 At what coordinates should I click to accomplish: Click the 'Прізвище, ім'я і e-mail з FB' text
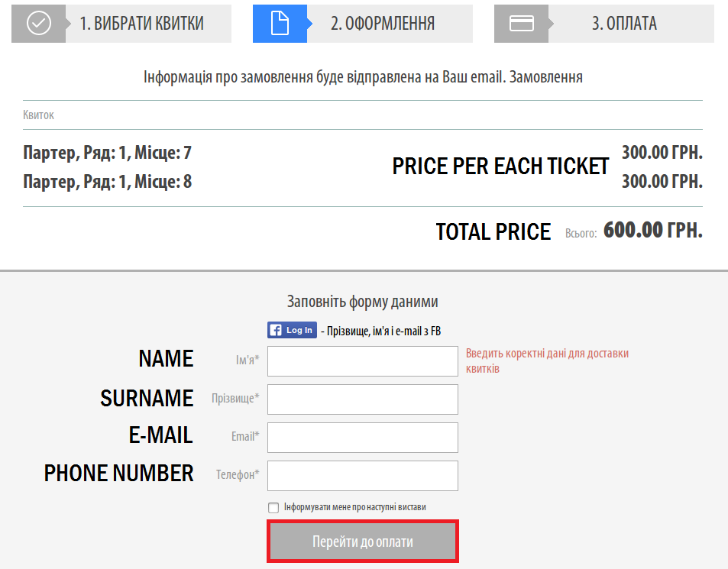[384, 331]
